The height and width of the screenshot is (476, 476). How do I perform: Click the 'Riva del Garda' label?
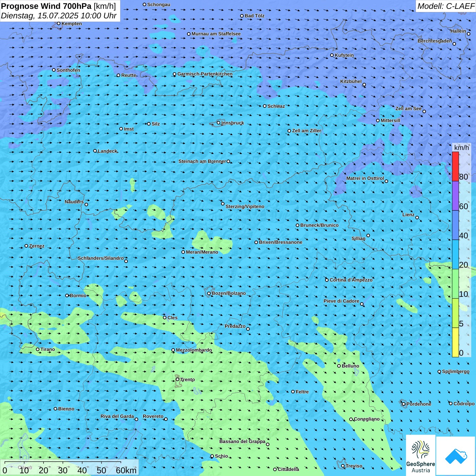117,416
